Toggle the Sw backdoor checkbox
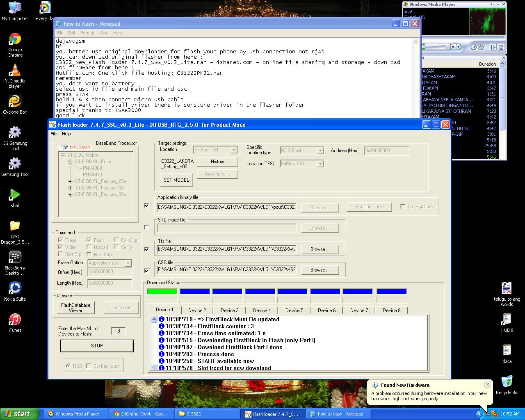Image resolution: width=525 pixels, height=420 pixels. pos(89,366)
